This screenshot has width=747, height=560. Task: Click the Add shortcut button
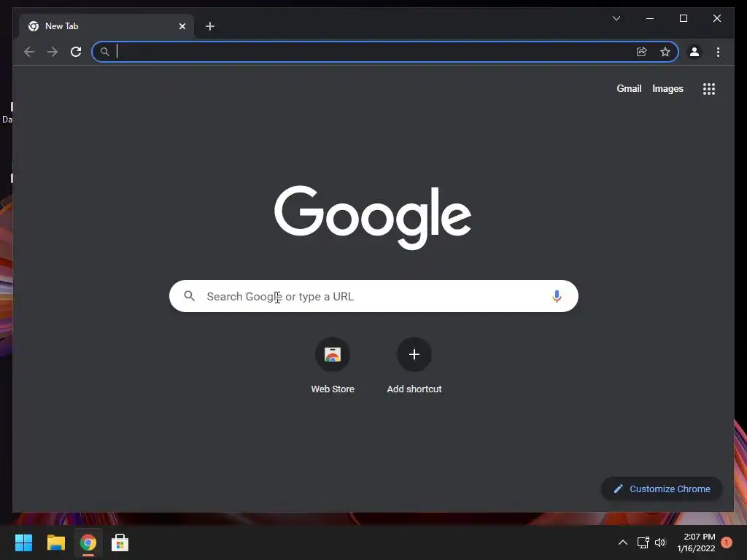coord(414,366)
